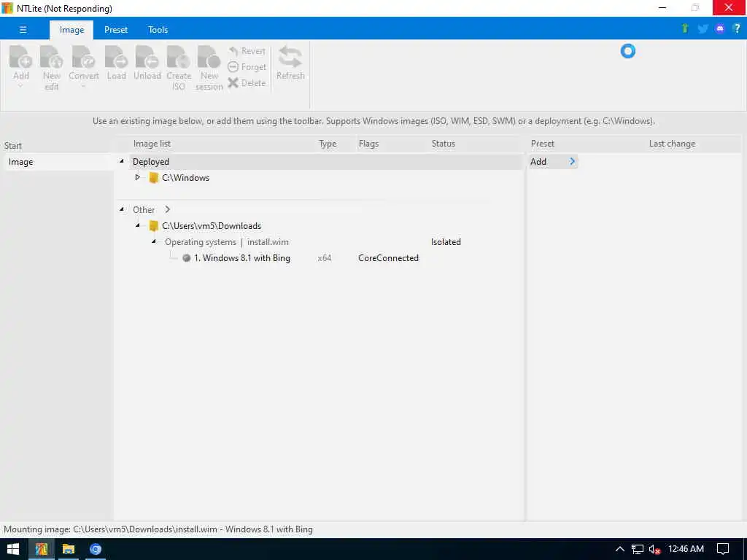Click the Revert toolbar item

[x=247, y=51]
